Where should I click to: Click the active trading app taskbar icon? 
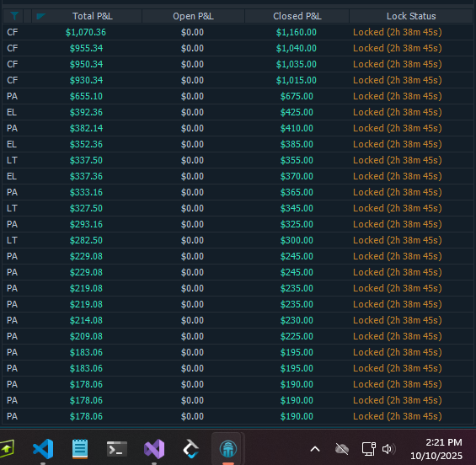[228, 449]
